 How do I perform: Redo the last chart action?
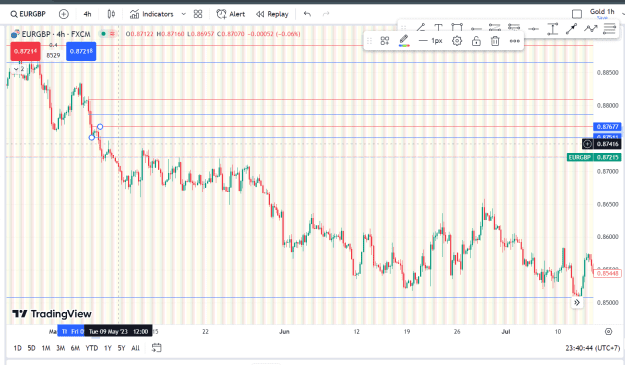[326, 14]
